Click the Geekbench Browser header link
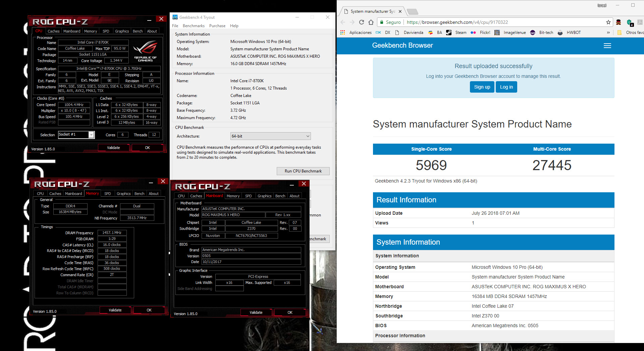The image size is (644, 351). [402, 45]
